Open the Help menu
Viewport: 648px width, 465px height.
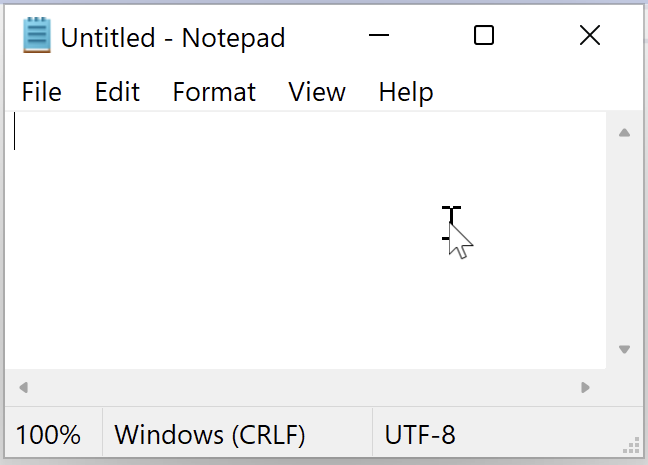click(406, 92)
